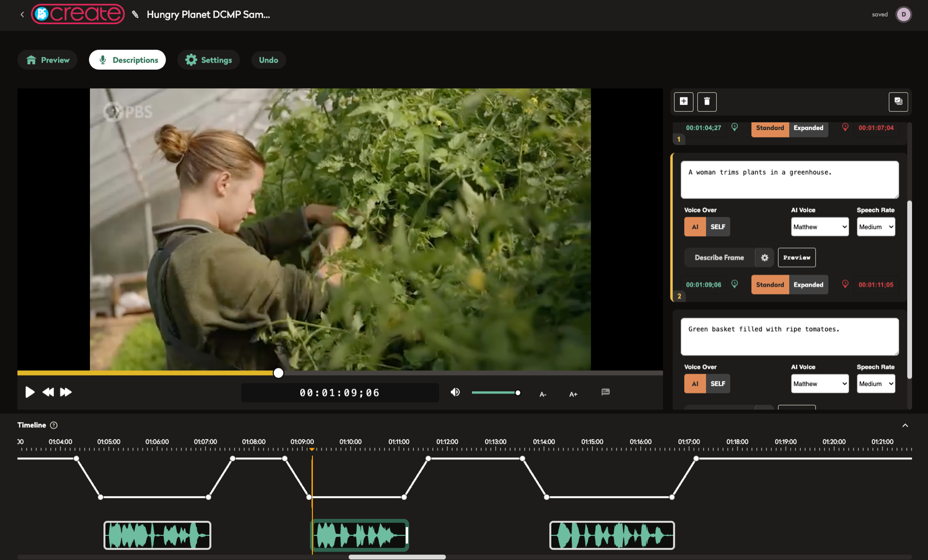The image size is (928, 560).
Task: Click the video frame preview
Action: (340, 229)
